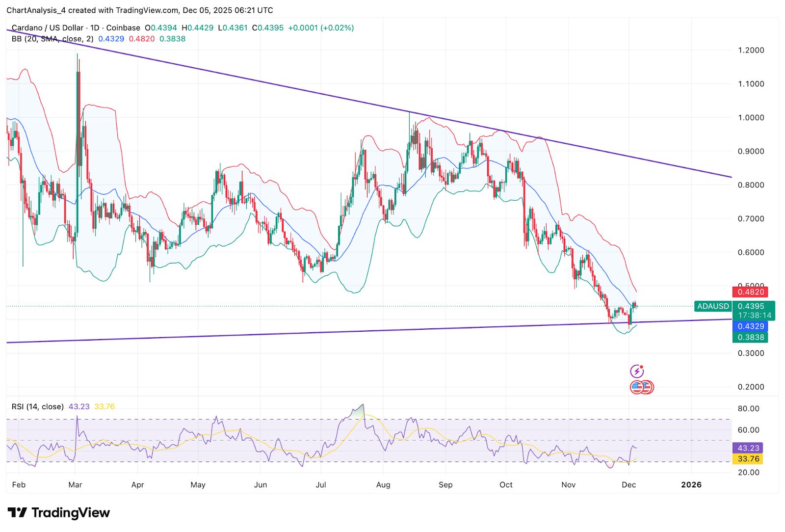Select the 2026 label on the date axis

691,484
